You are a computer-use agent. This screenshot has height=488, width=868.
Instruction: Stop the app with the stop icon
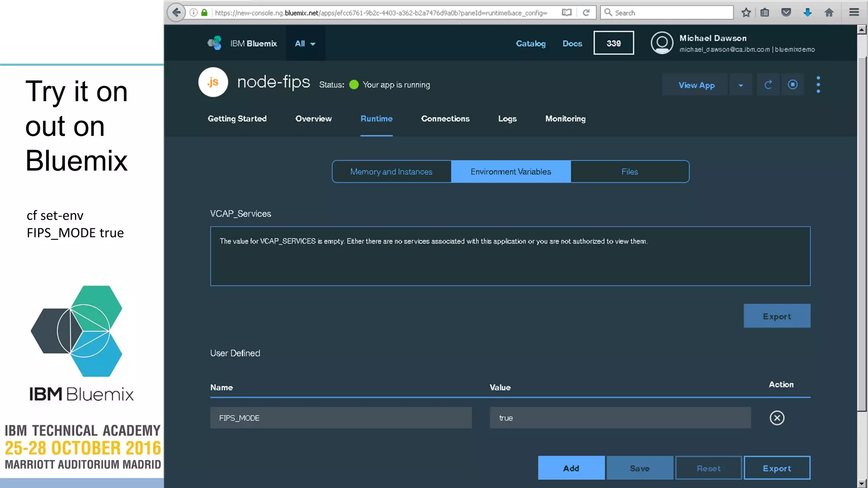793,85
